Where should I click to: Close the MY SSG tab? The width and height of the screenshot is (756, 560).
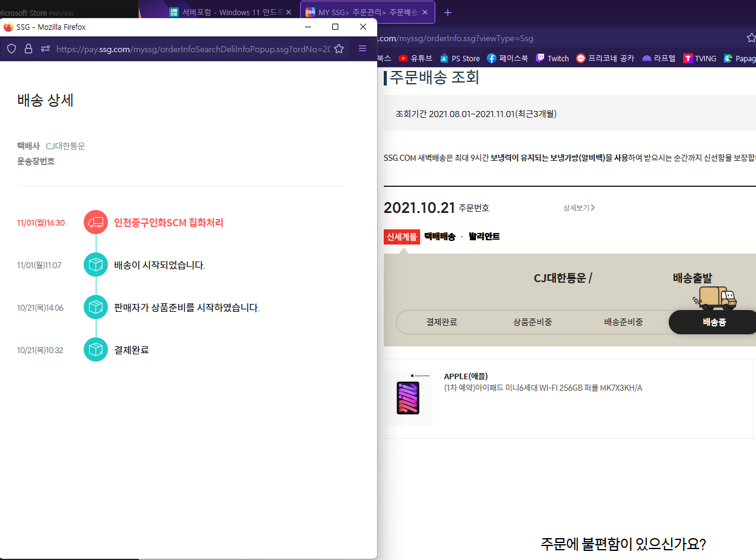pos(425,12)
